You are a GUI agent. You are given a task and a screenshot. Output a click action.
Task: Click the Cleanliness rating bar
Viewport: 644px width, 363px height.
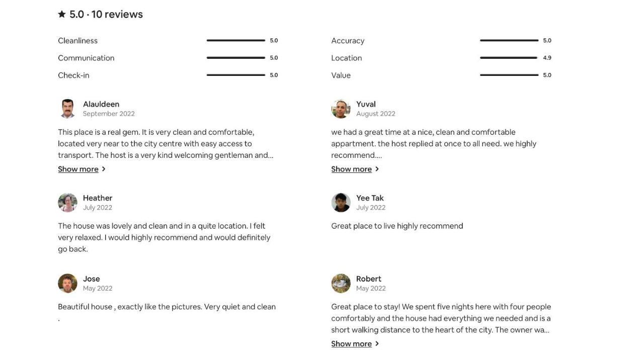236,40
